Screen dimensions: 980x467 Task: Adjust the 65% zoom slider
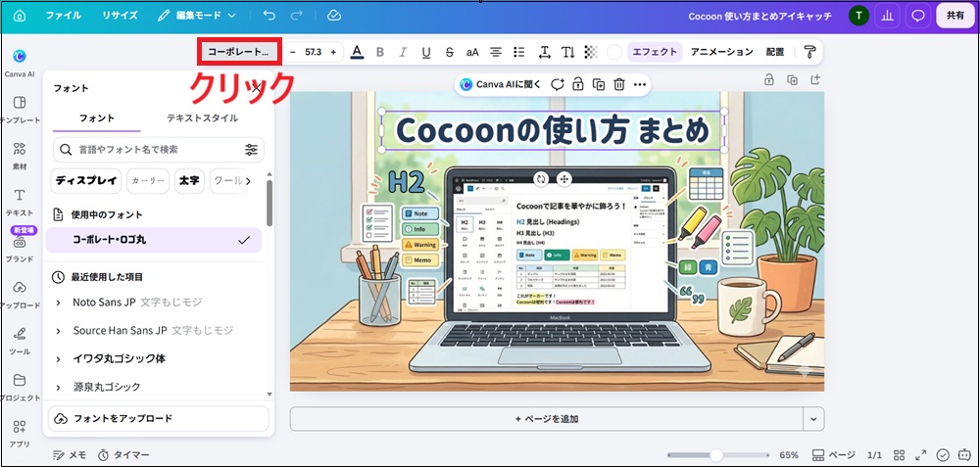717,455
